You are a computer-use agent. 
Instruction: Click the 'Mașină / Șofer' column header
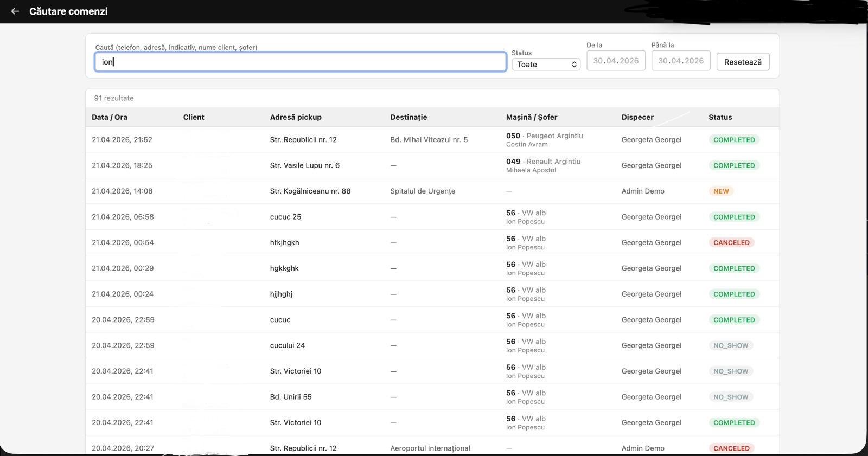(531, 117)
